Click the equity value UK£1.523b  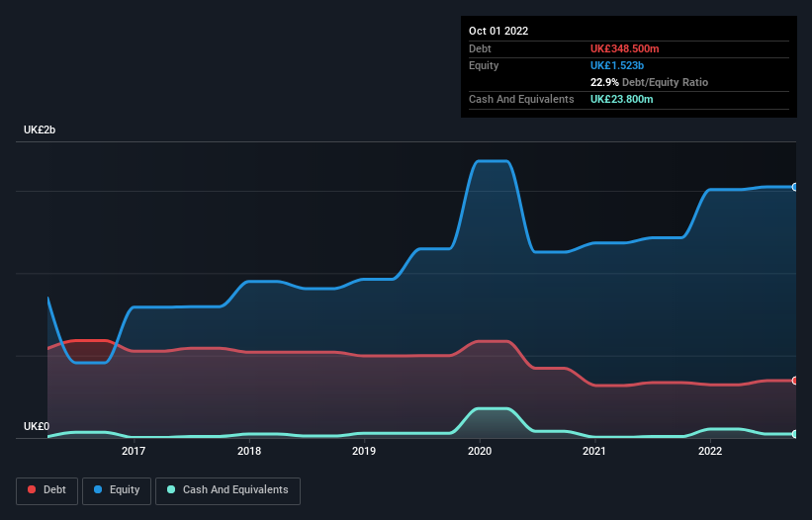[617, 65]
